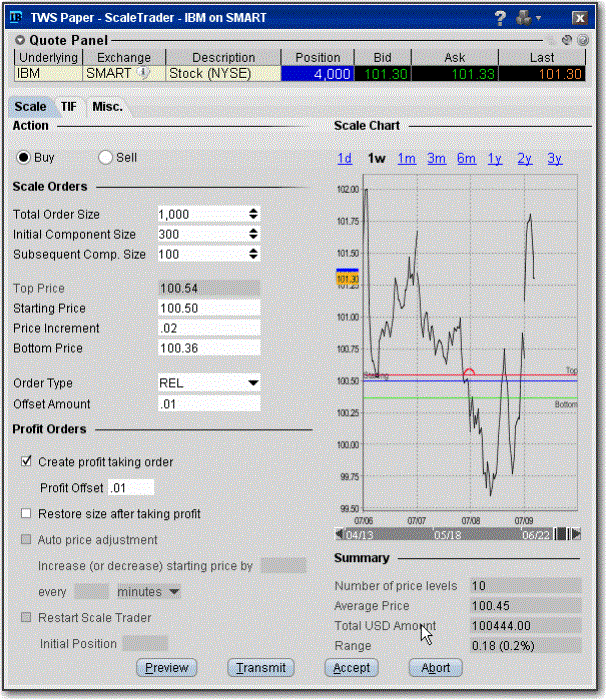Switch to the Misc. tab
The width and height of the screenshot is (606, 699).
coord(106,106)
